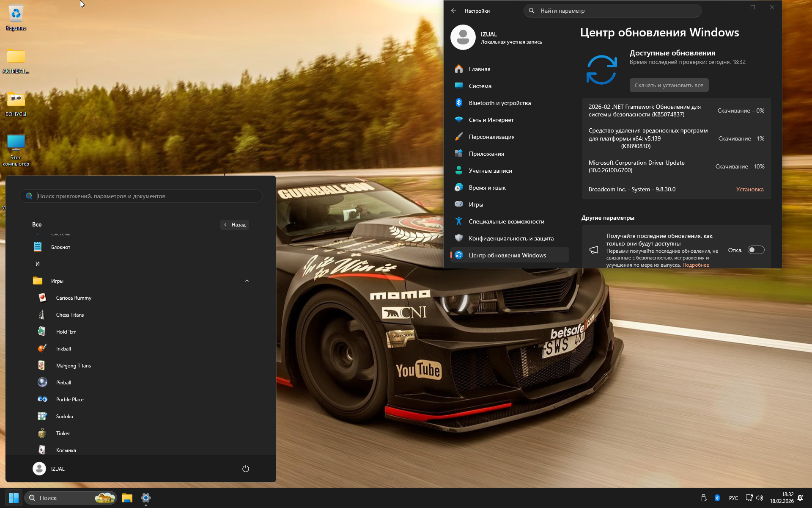Click Скачать и установить все button
The width and height of the screenshot is (812, 508).
pos(669,85)
